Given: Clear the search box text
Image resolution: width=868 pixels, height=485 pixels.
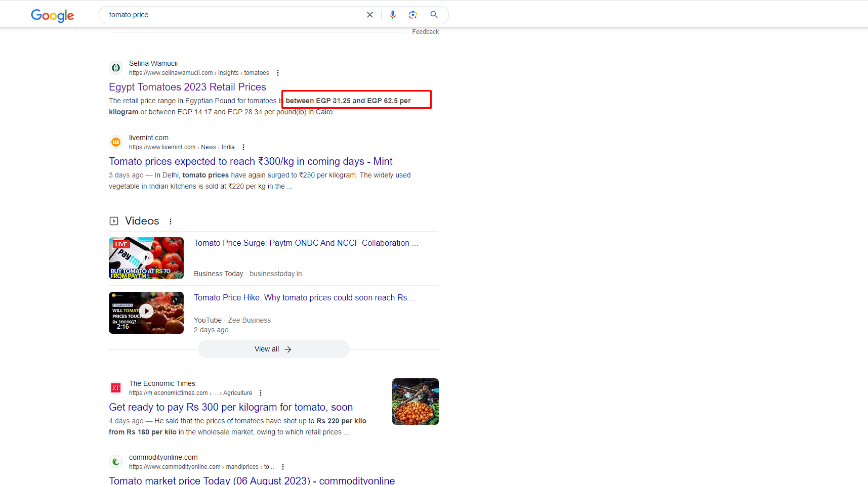Looking at the screenshot, I should (x=370, y=15).
